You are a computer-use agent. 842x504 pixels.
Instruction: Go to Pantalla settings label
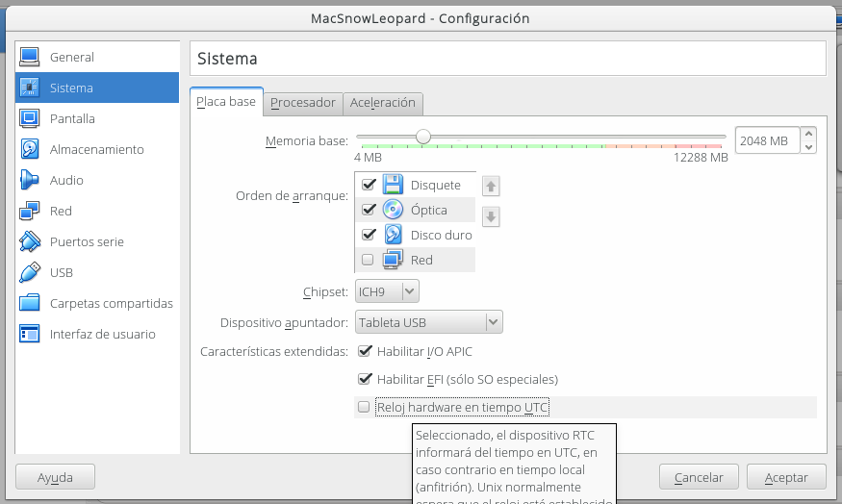point(72,118)
